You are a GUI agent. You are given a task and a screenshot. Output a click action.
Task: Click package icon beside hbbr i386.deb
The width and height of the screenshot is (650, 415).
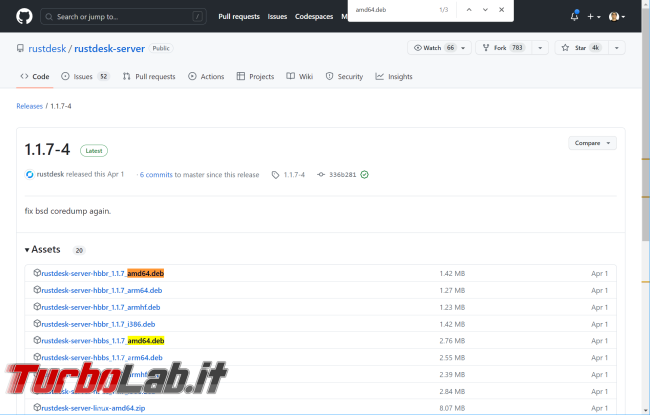(x=37, y=324)
